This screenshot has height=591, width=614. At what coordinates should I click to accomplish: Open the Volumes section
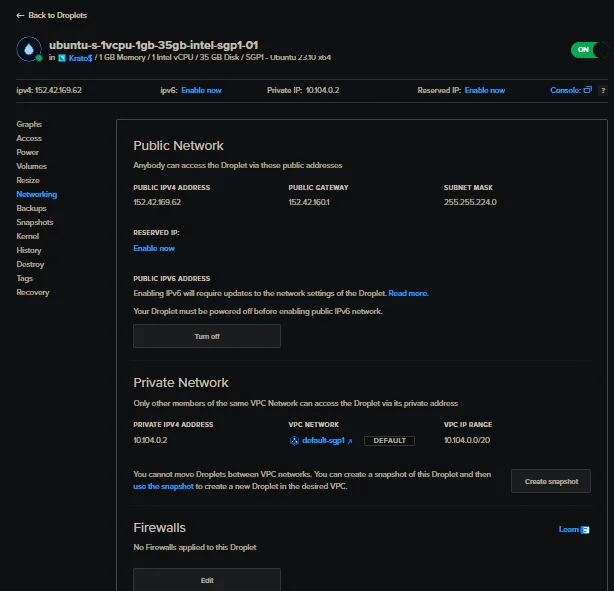point(32,166)
